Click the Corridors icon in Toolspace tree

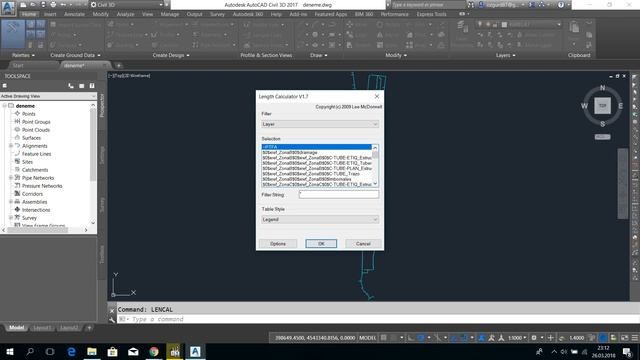[x=17, y=193]
